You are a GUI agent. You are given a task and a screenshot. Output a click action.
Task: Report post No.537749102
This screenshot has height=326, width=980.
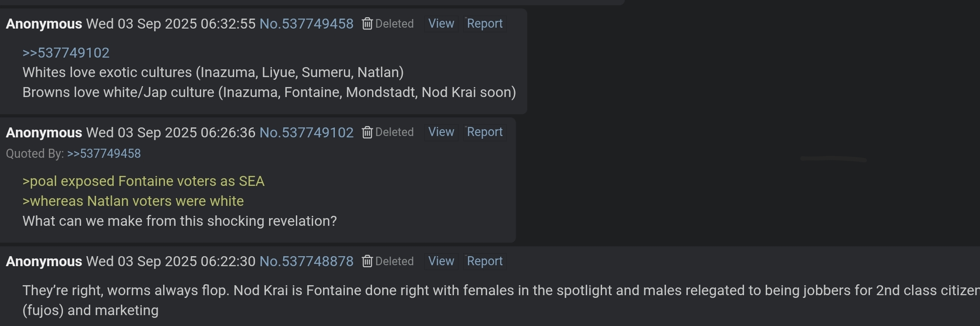click(x=484, y=132)
